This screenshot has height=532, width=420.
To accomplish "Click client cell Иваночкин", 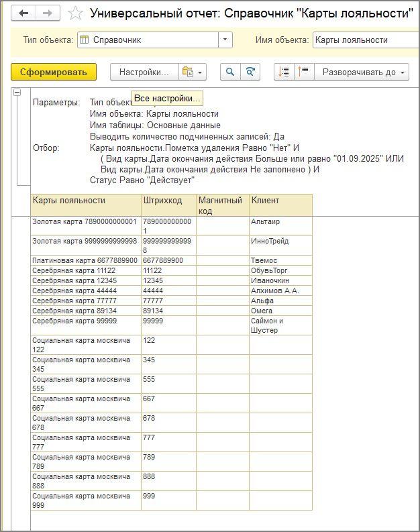I will pyautogui.click(x=280, y=280).
